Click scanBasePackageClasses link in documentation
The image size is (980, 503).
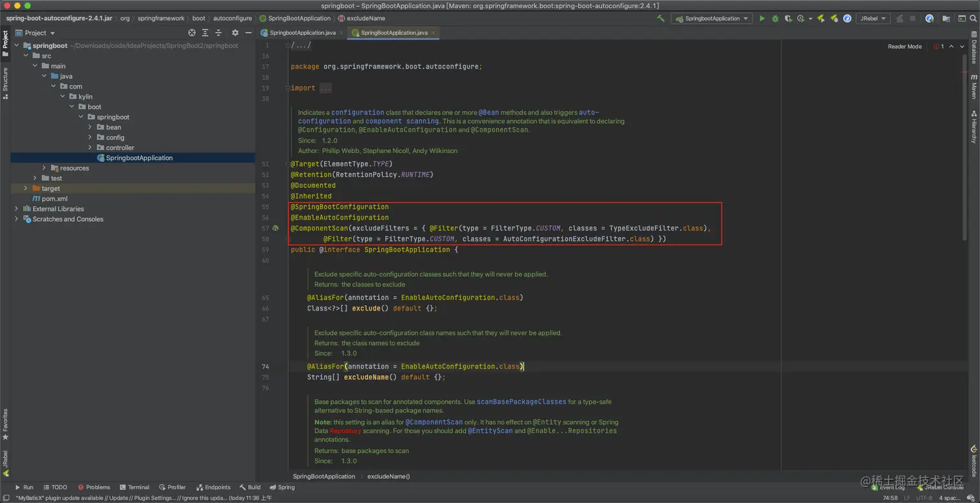pyautogui.click(x=521, y=402)
